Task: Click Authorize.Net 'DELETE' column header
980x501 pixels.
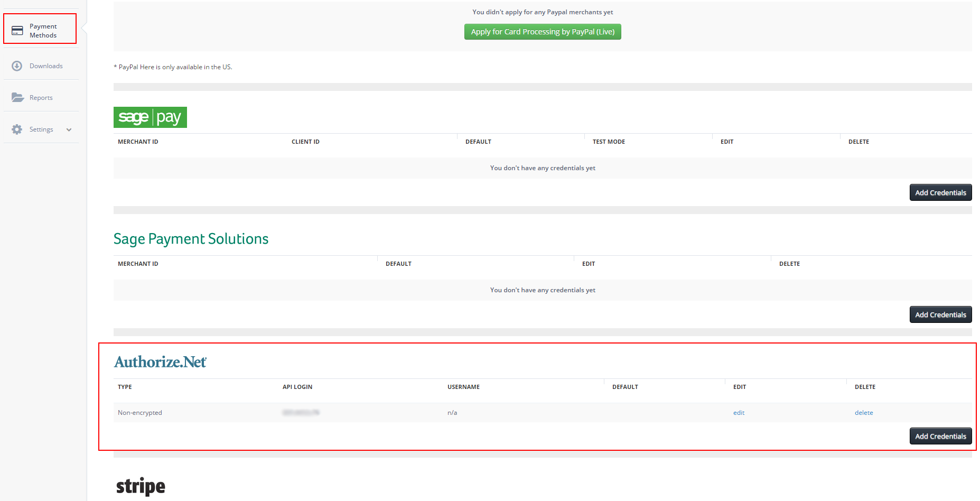Action: (865, 387)
